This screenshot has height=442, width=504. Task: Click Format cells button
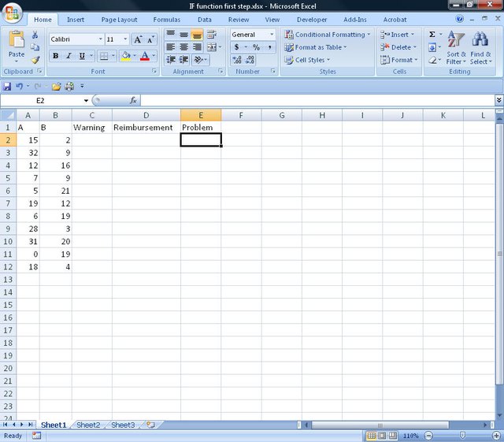pyautogui.click(x=399, y=60)
